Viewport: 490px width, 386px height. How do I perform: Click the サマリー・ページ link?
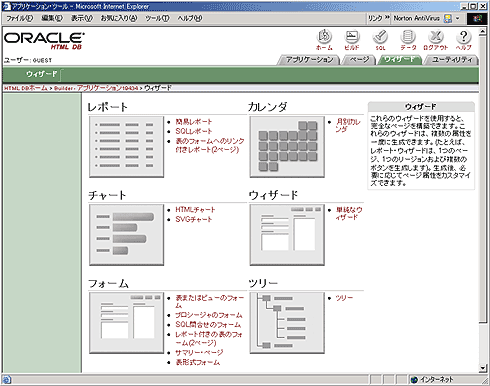199,352
